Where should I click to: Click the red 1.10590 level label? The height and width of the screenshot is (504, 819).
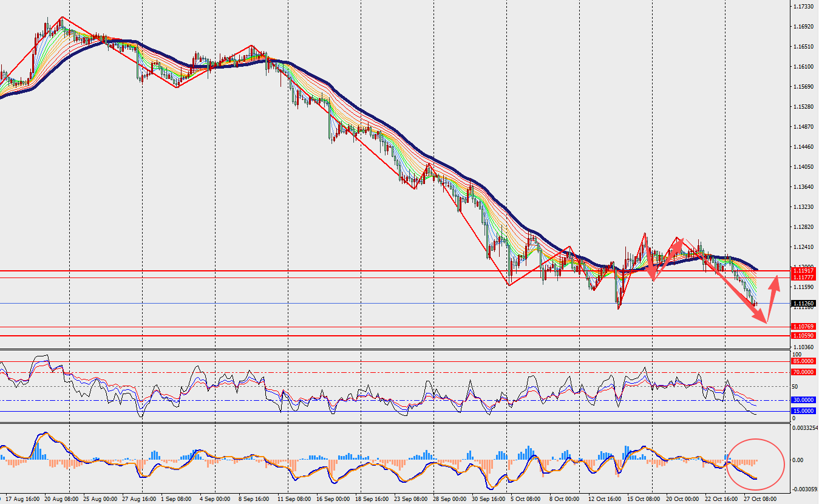pos(804,335)
